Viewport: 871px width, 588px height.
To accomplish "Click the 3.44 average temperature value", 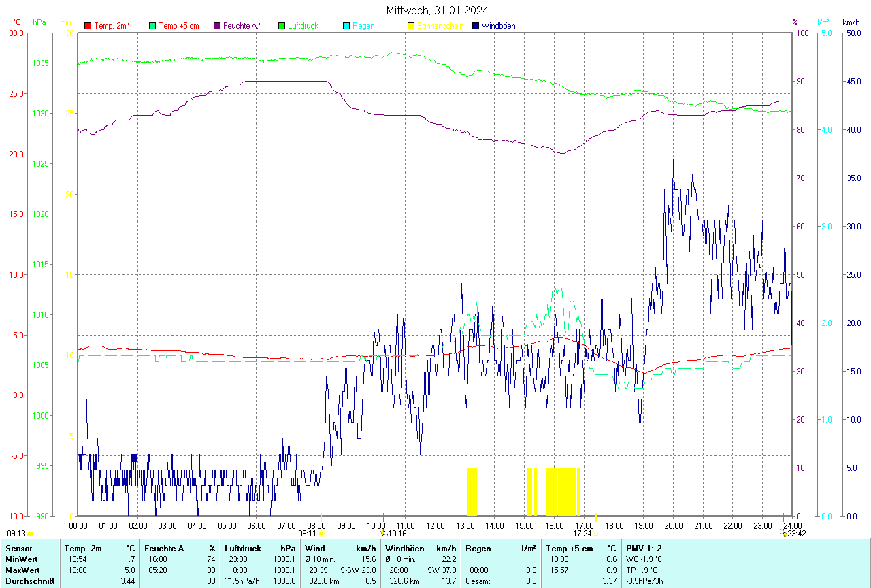I will click(128, 581).
